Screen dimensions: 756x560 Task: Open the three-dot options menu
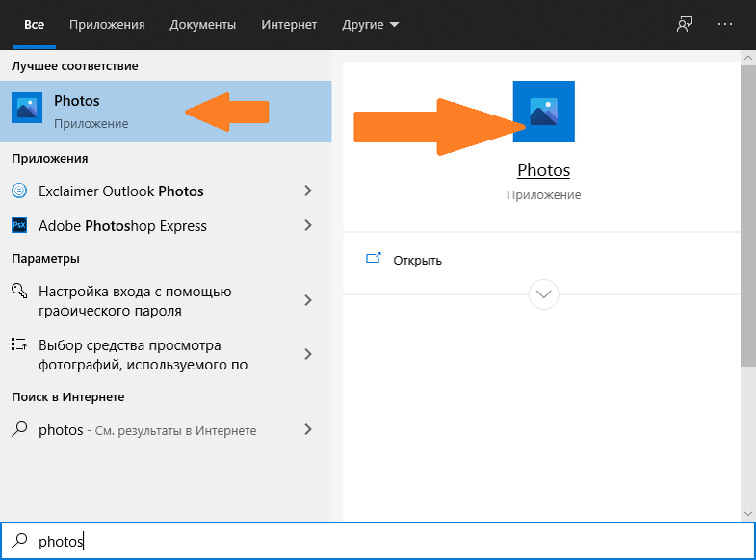(725, 24)
